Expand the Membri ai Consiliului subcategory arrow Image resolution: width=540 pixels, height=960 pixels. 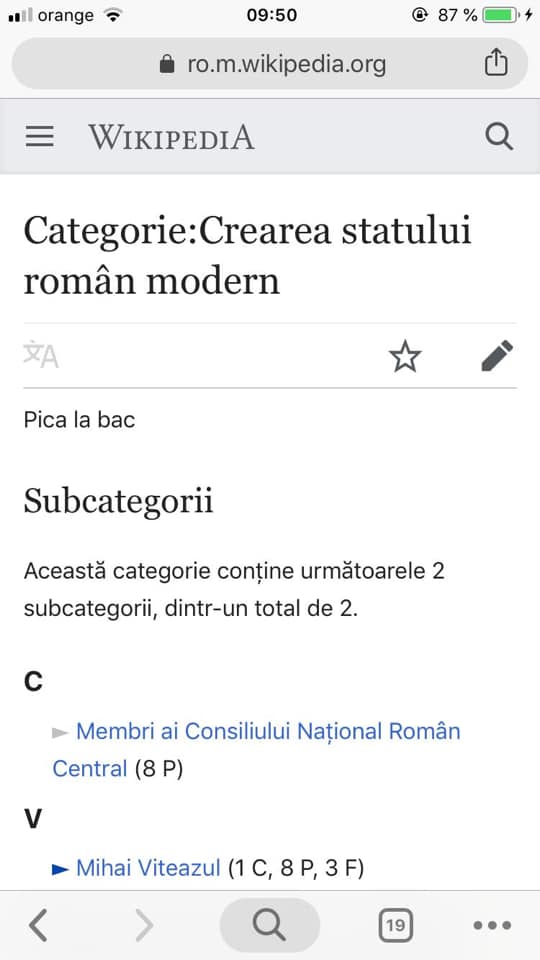(x=60, y=732)
